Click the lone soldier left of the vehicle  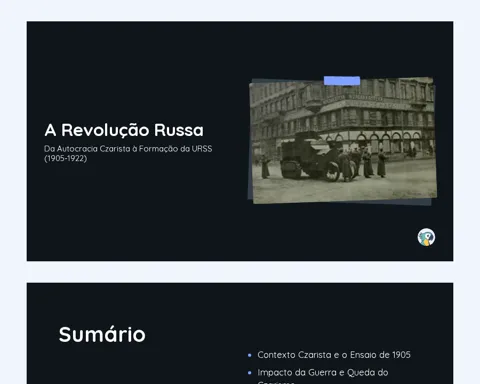pyautogui.click(x=265, y=166)
